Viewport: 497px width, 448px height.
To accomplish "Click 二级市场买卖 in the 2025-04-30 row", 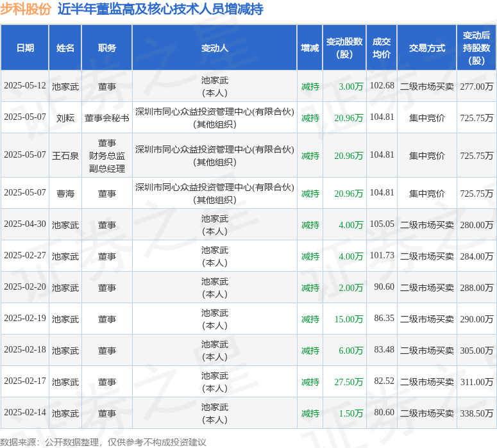I will (427, 224).
